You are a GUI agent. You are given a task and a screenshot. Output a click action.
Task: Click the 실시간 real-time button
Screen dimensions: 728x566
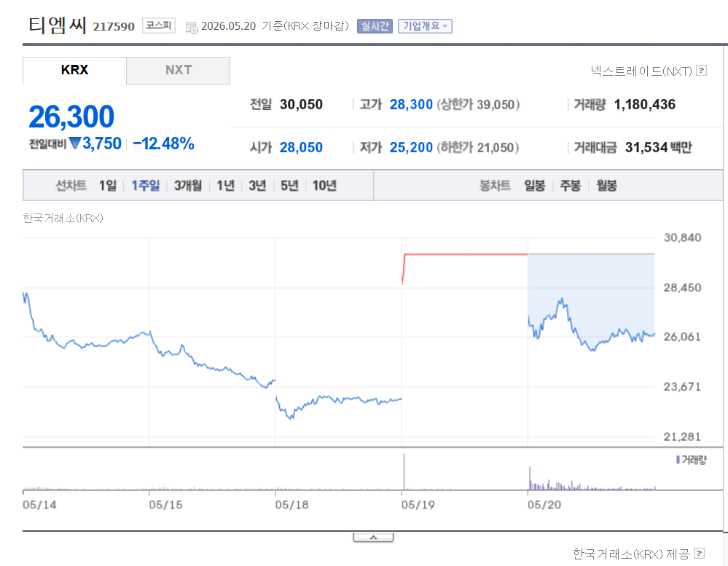coord(375,26)
